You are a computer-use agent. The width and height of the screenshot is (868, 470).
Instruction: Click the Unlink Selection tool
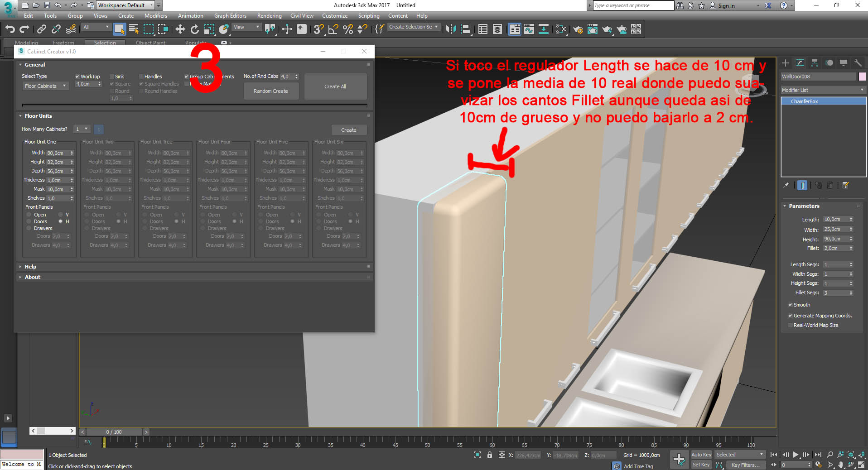point(56,29)
